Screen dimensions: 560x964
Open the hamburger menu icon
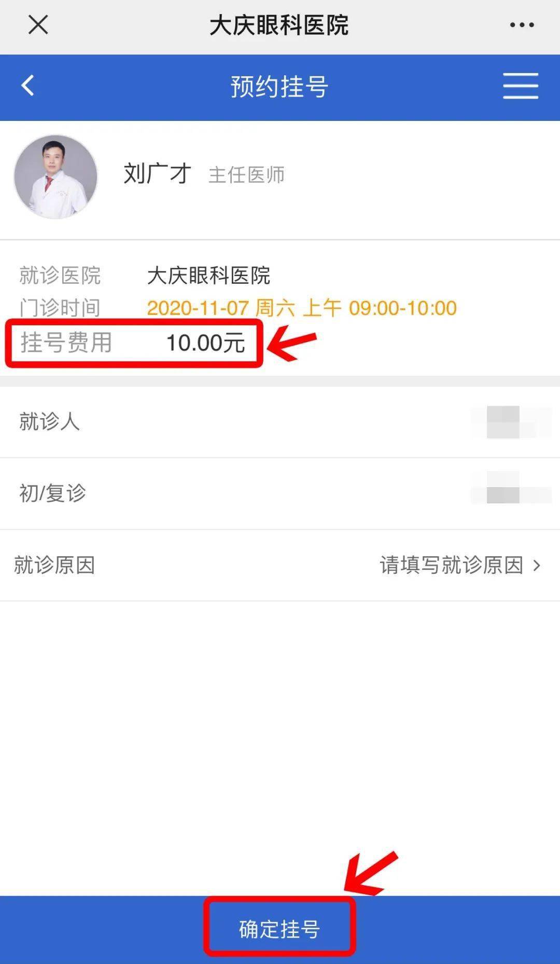(x=521, y=86)
